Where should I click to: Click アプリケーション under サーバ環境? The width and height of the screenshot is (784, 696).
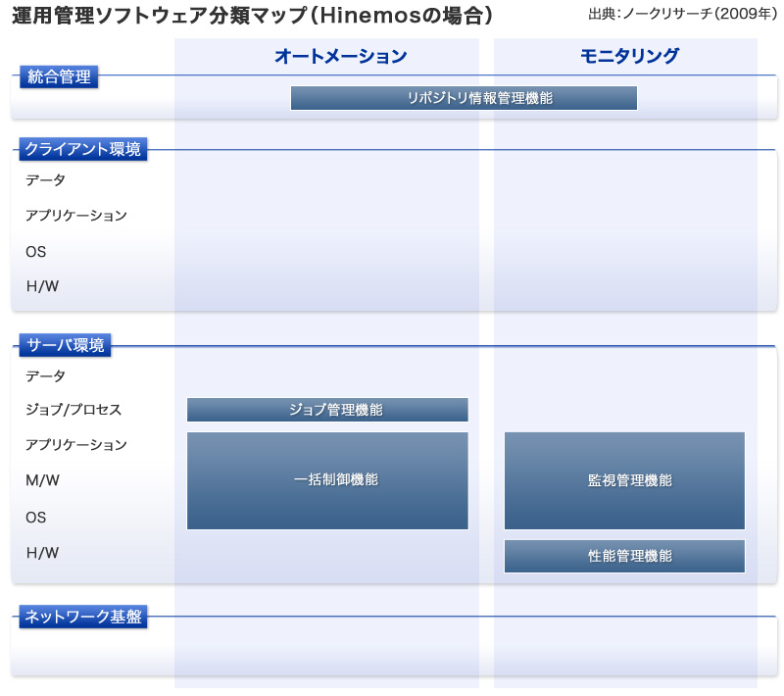pos(76,444)
